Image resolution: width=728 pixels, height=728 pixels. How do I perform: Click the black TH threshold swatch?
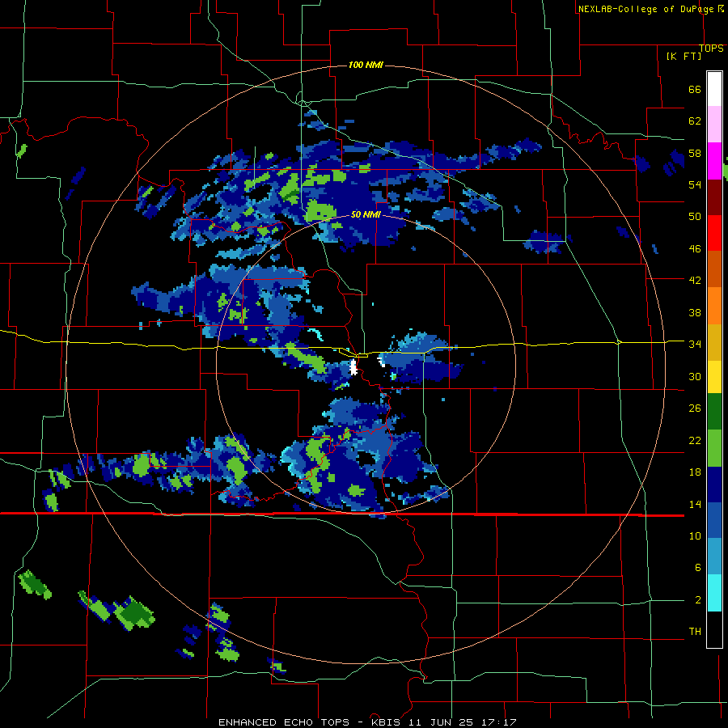point(714,629)
